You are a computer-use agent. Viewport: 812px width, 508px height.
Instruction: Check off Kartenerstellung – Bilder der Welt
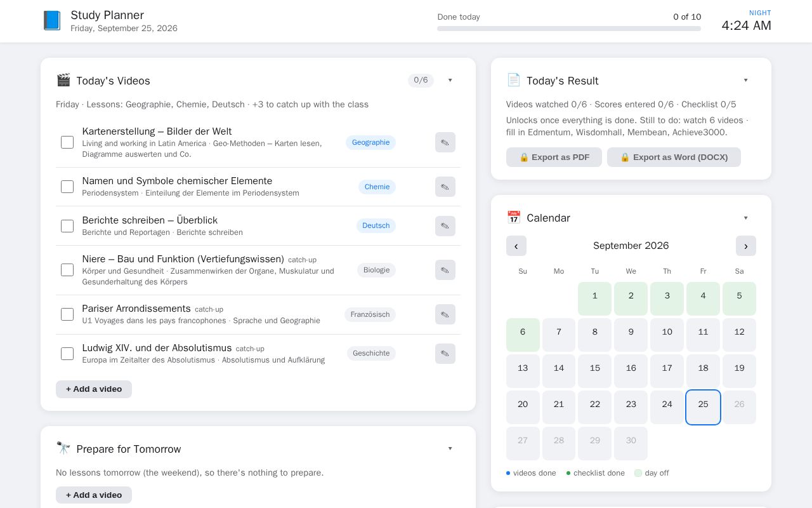click(67, 142)
